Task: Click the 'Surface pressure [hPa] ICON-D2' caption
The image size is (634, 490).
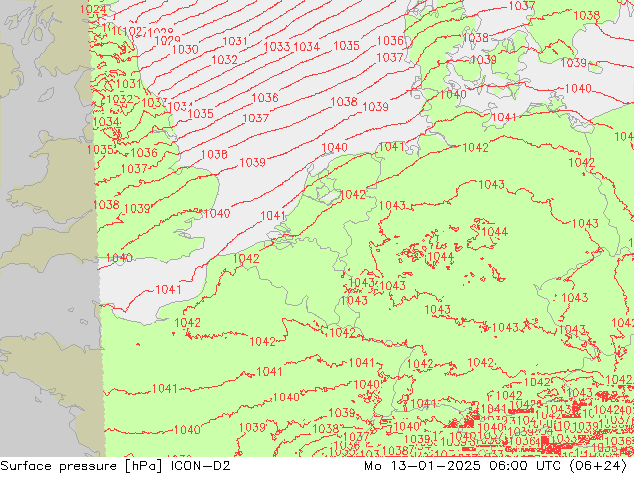Action: click(x=115, y=466)
